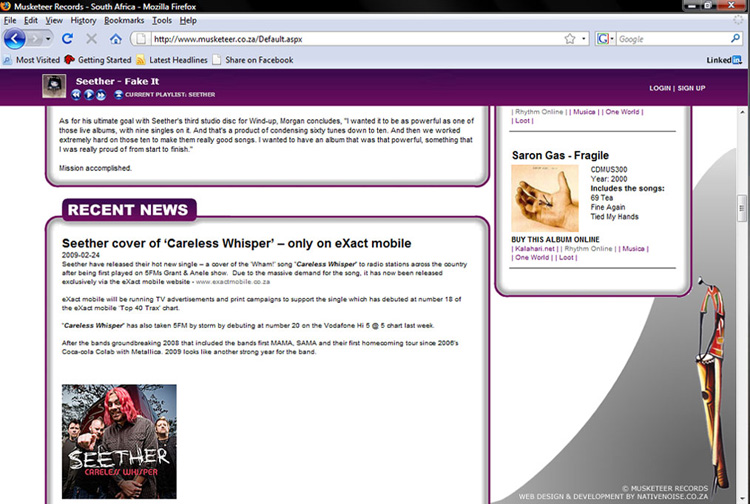Open the Getting Started bookmark
This screenshot has width=750, height=504.
pyautogui.click(x=98, y=60)
